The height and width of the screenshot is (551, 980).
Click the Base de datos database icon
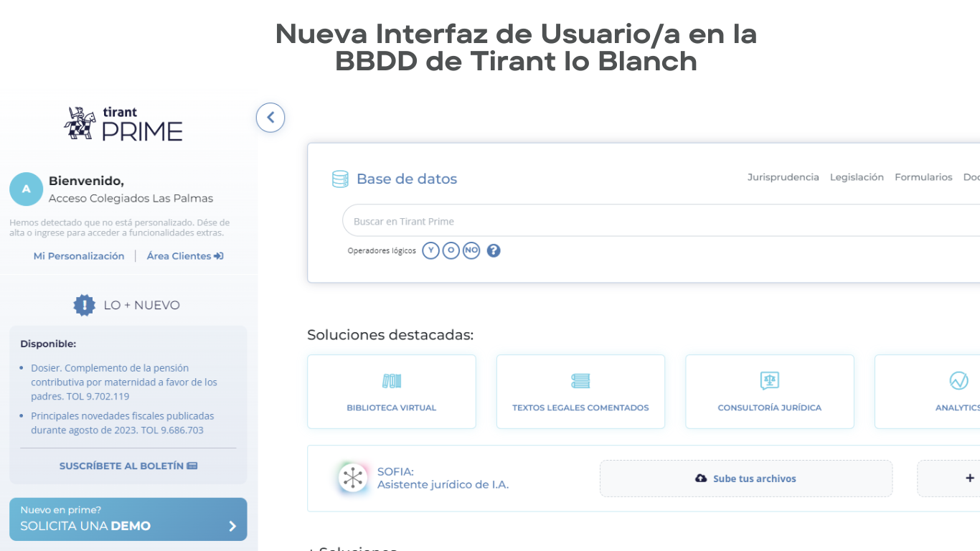pos(340,179)
